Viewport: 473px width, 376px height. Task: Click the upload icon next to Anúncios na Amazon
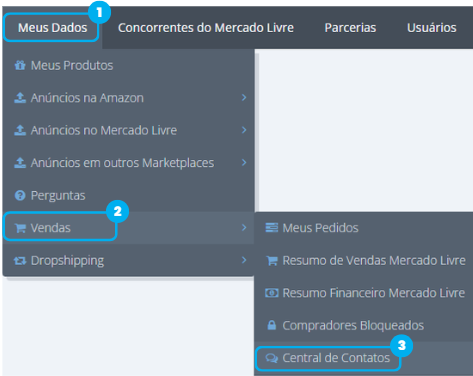20,98
